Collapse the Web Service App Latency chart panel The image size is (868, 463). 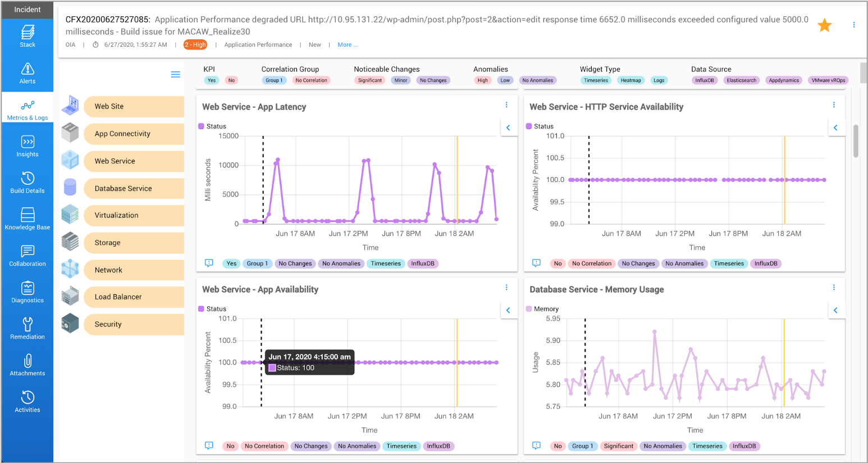tap(509, 127)
